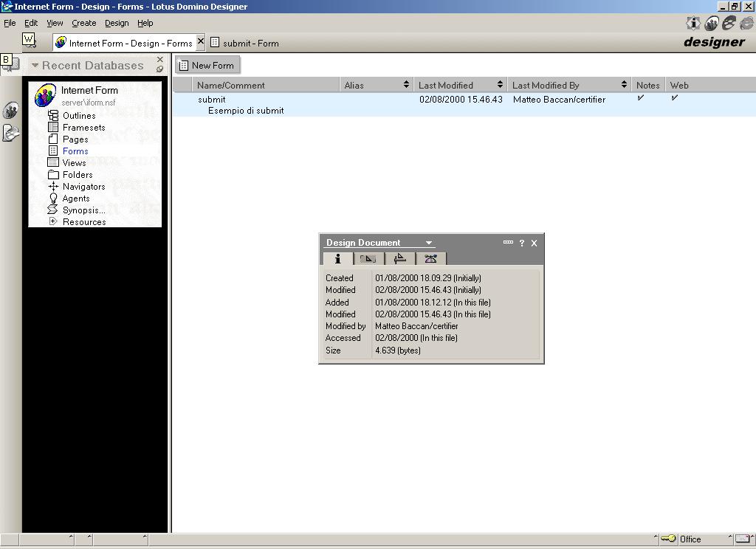Open the Design Document Design tab
756x549 pixels.
[x=399, y=259]
